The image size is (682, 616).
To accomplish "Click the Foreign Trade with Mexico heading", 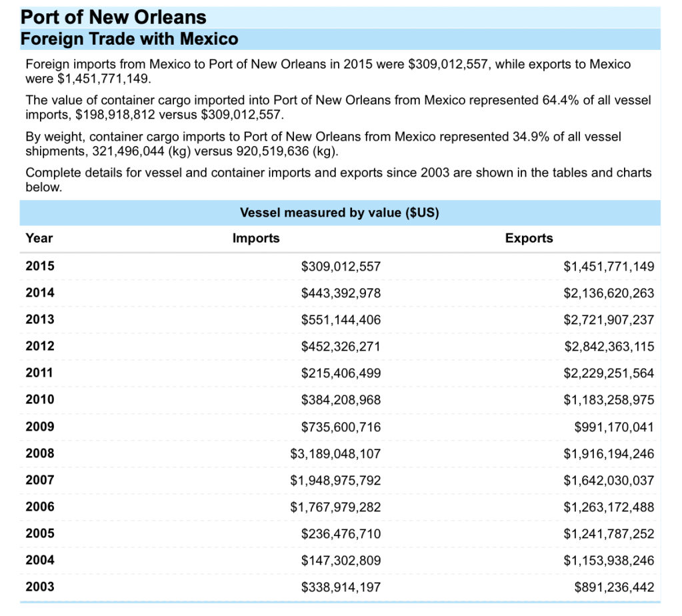I will pyautogui.click(x=129, y=39).
